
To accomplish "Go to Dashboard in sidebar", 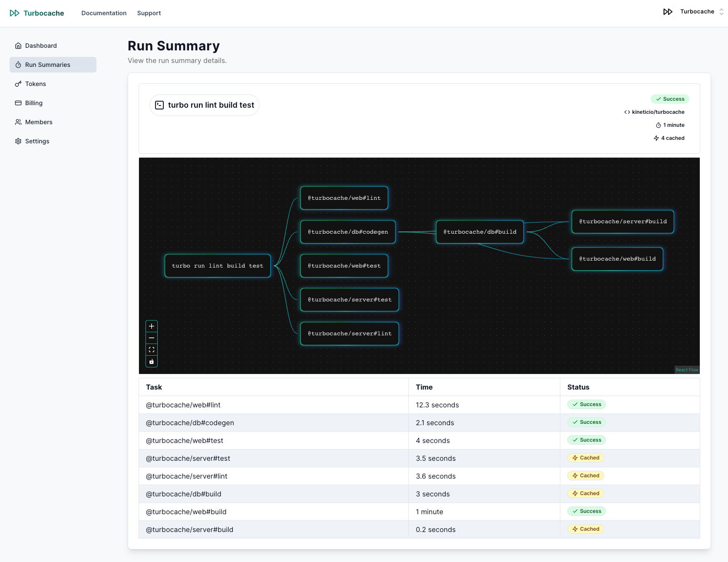I will pos(53,46).
